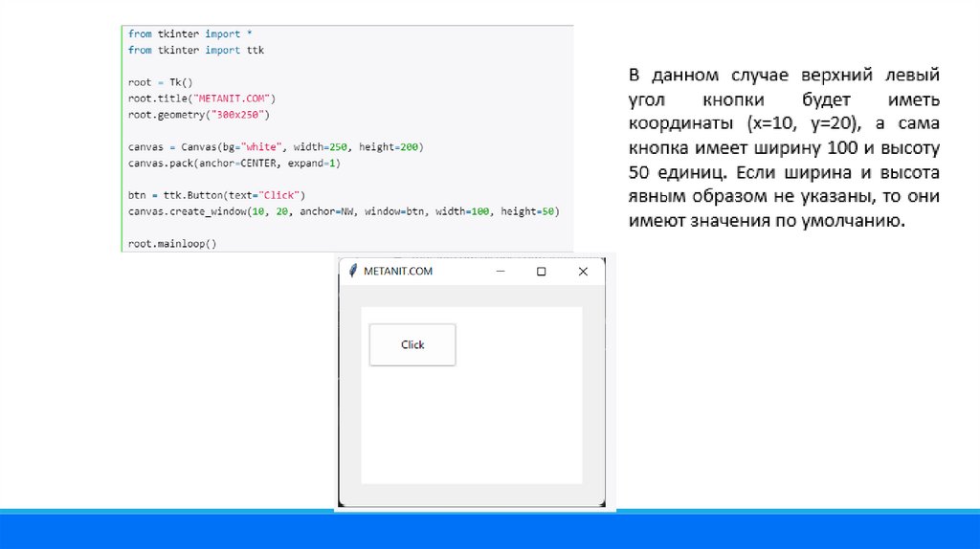Screen dimensions: 980x549
Task: Click the btn = ttk.Button(text="Click") line
Action: 216,195
